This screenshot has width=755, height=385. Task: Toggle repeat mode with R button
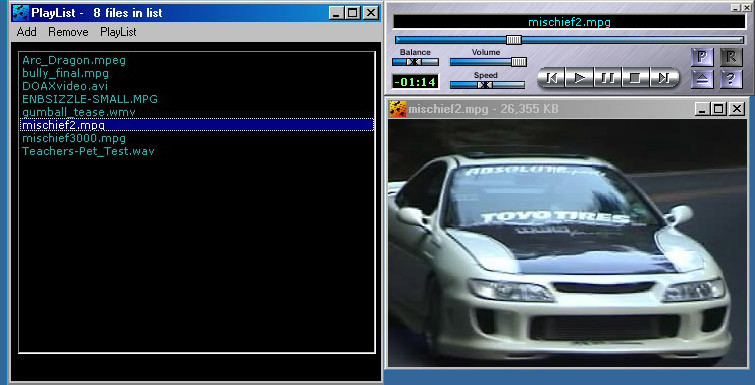pos(731,57)
